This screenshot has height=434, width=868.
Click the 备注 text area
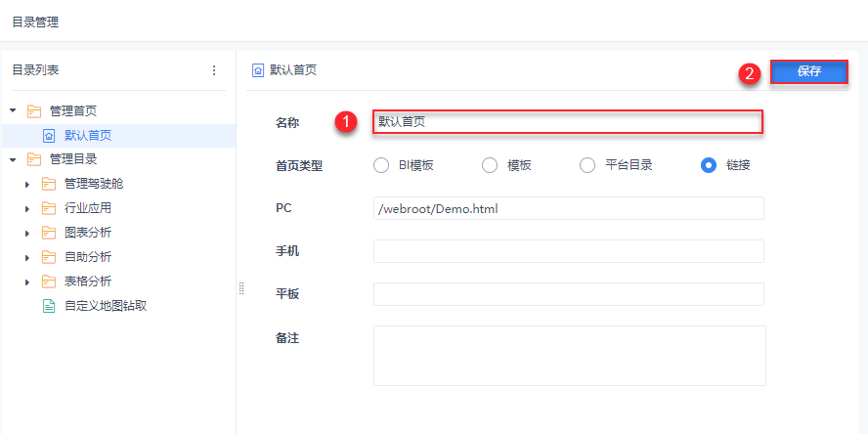pyautogui.click(x=569, y=356)
